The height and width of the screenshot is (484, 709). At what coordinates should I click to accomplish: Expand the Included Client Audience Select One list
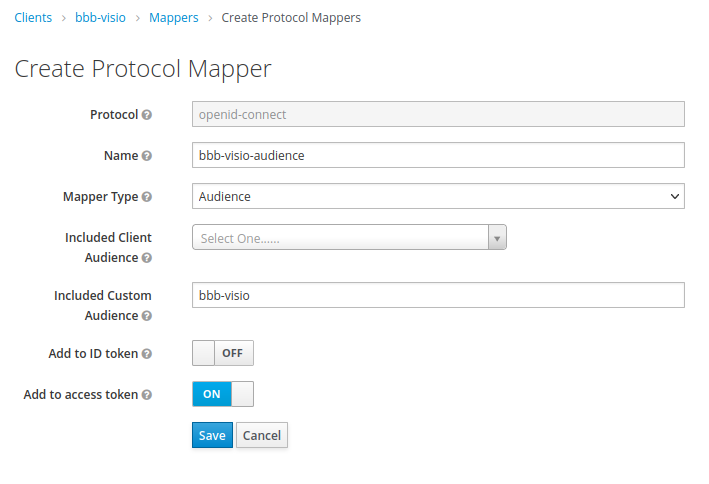[x=349, y=237]
